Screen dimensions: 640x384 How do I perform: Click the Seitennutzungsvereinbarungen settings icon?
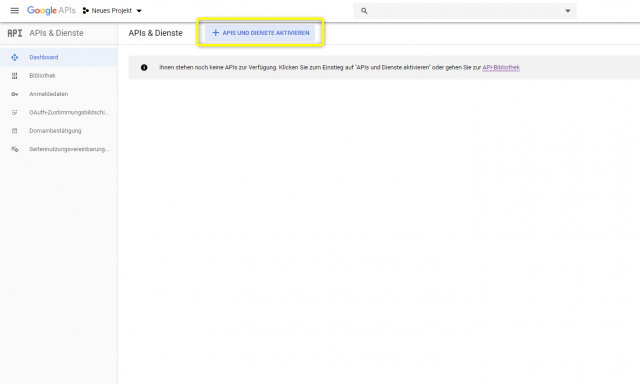(x=15, y=149)
